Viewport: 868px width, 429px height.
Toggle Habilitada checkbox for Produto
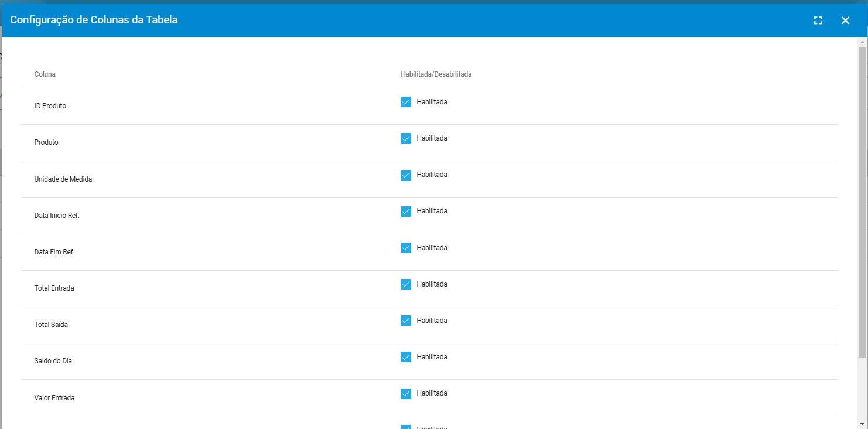pos(406,138)
